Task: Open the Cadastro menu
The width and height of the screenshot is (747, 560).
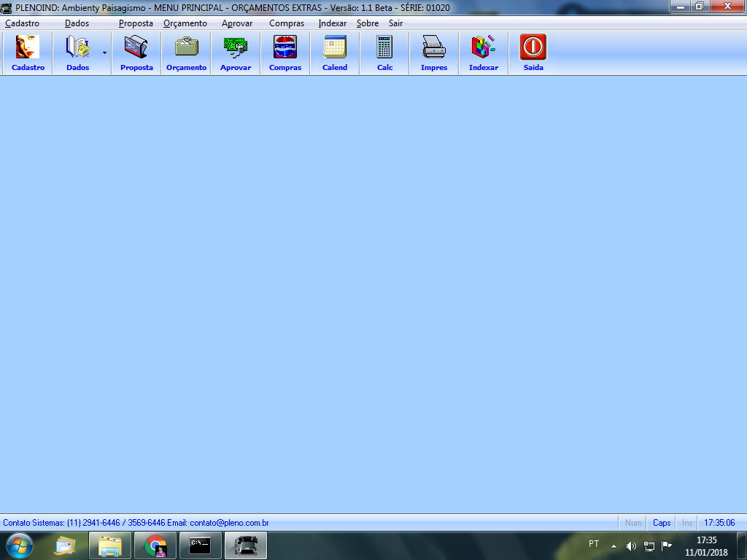Action: click(x=22, y=23)
